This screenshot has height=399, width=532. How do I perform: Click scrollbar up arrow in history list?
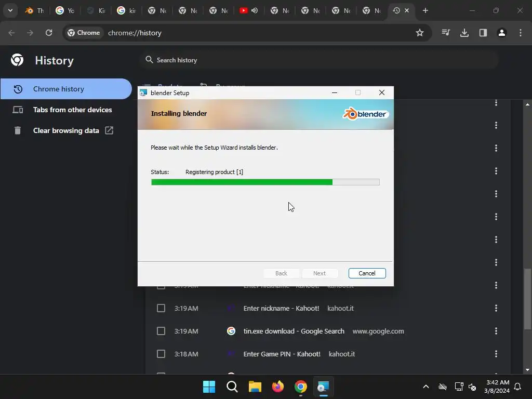tap(527, 104)
